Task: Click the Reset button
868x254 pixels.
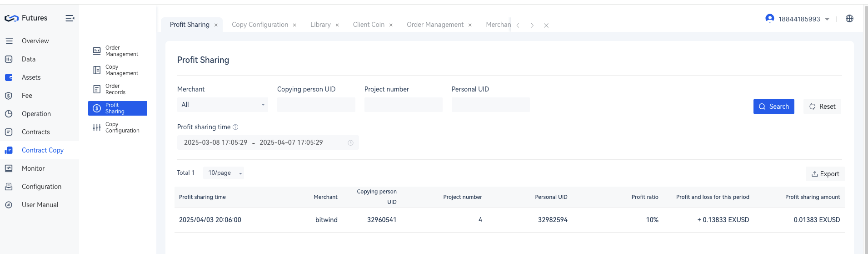Action: [x=822, y=107]
